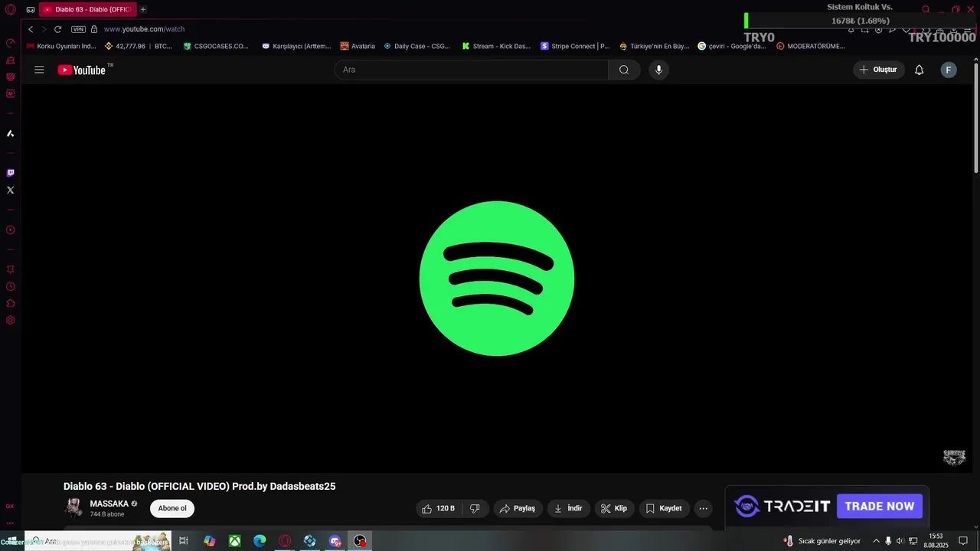Screen dimensions: 980x551
Task: Click the site security lock icon
Action: (x=94, y=29)
